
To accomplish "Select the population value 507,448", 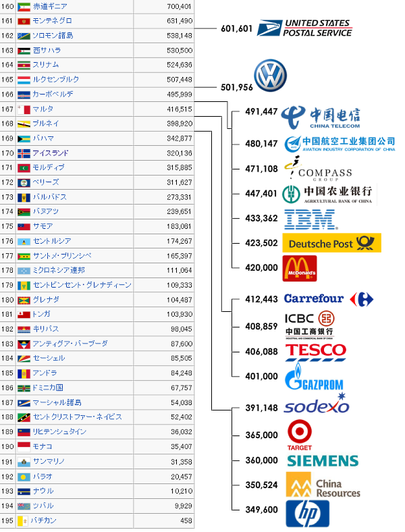I will click(180, 80).
